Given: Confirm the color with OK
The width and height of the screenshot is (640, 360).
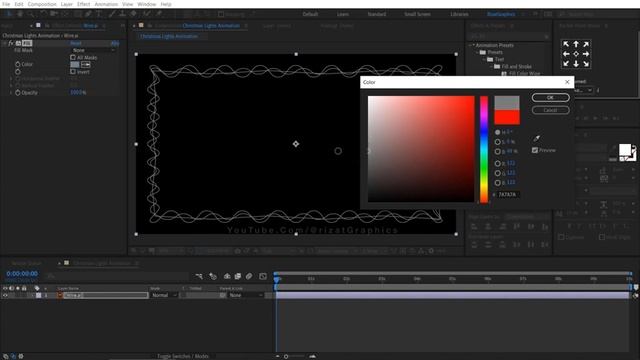Looking at the screenshot, I should [550, 98].
